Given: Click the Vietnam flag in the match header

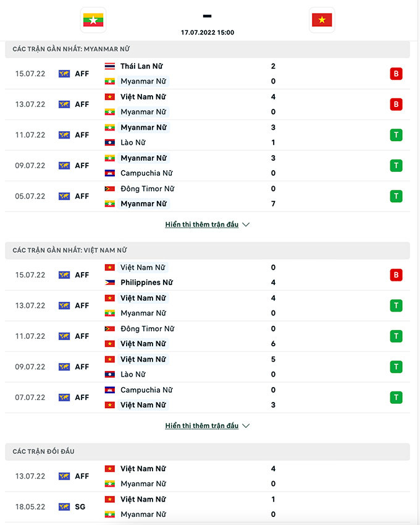Looking at the screenshot, I should coord(322,20).
